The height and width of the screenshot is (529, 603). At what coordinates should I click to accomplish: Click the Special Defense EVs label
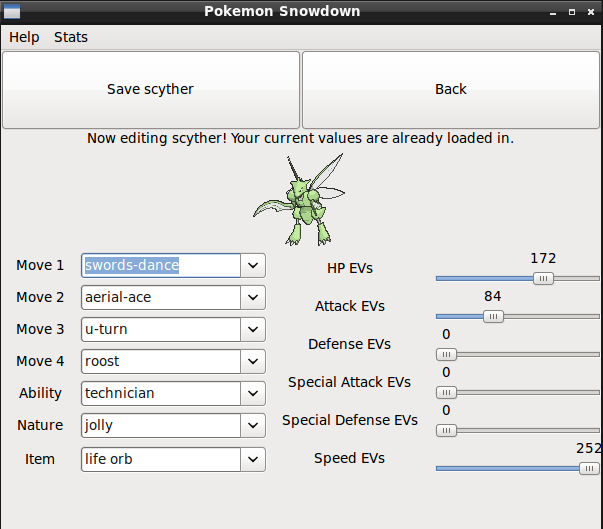pos(350,420)
